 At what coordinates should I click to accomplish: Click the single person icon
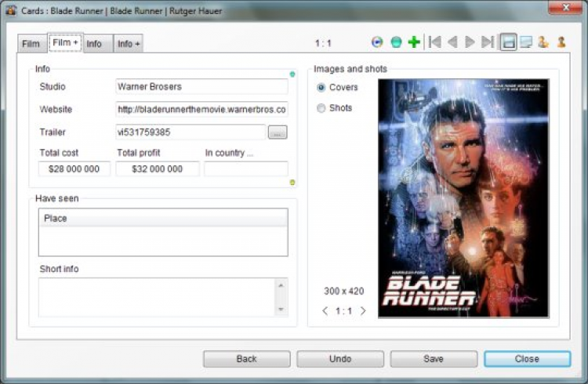561,42
